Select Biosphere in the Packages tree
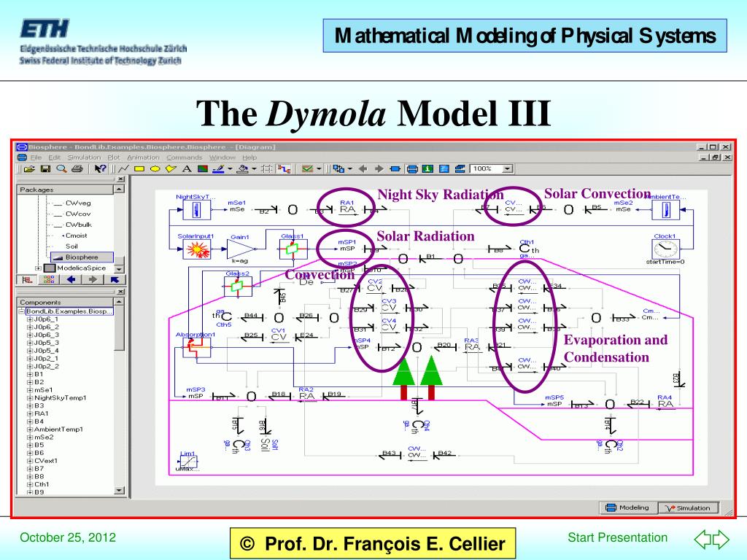Screen dimensions: 747x560 [82, 257]
